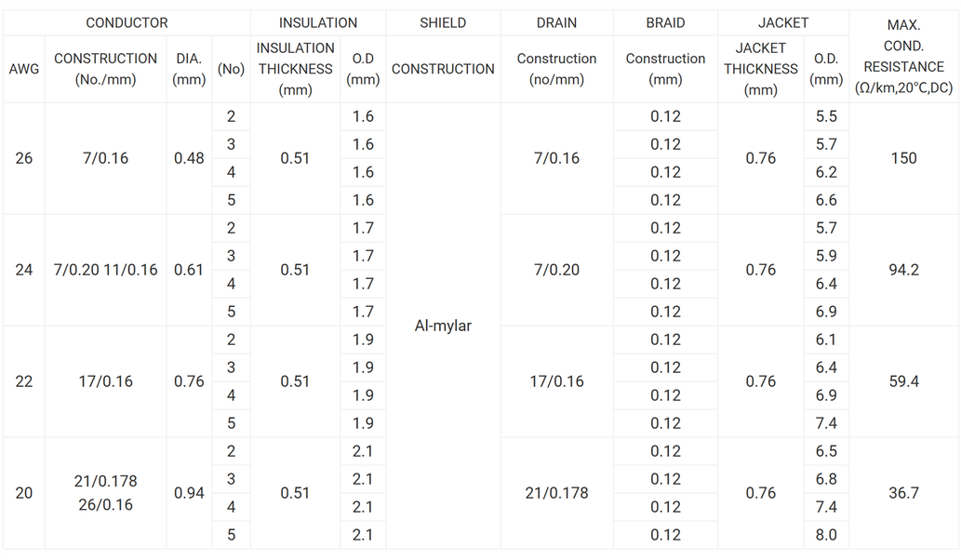961x560 pixels.
Task: Select the JACKET group header
Action: click(x=782, y=22)
